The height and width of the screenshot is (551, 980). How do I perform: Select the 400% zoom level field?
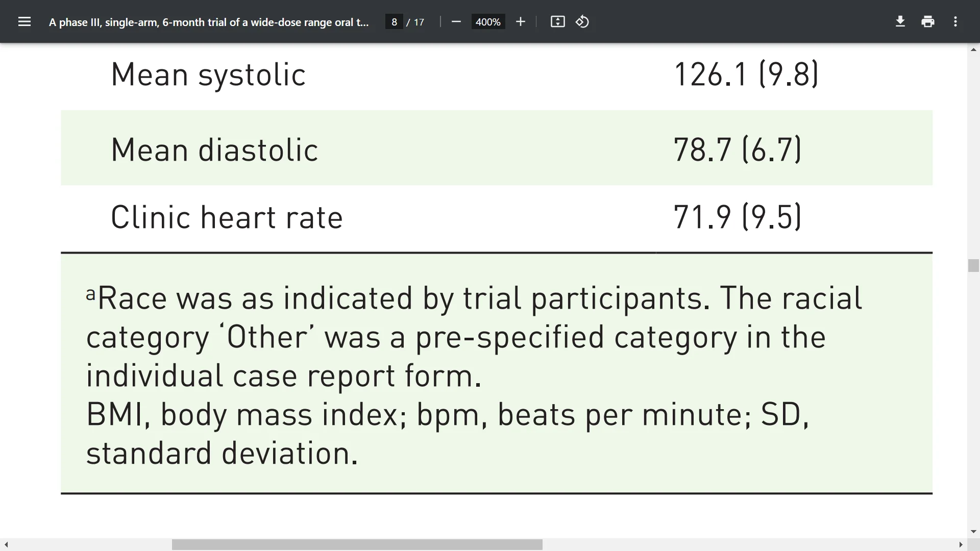[x=488, y=22]
